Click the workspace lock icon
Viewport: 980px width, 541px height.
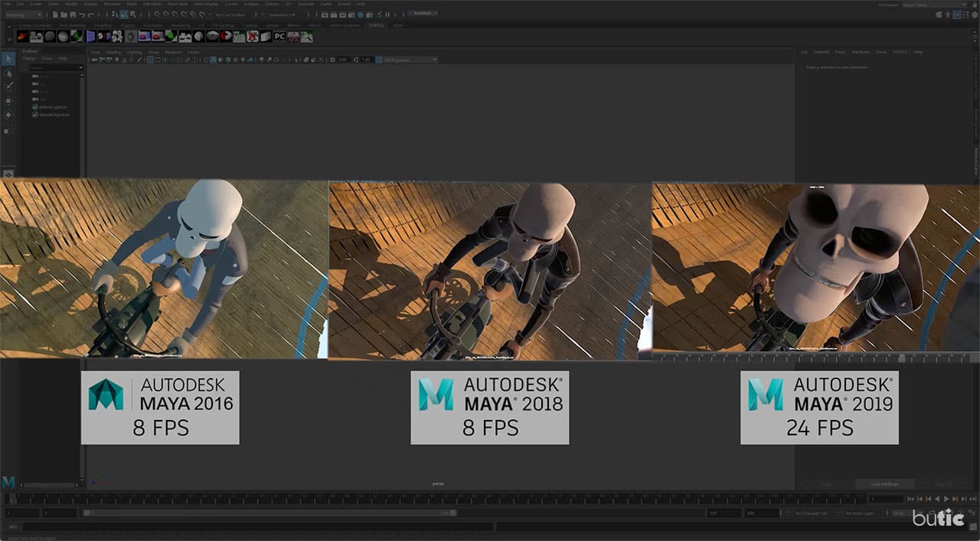[974, 5]
